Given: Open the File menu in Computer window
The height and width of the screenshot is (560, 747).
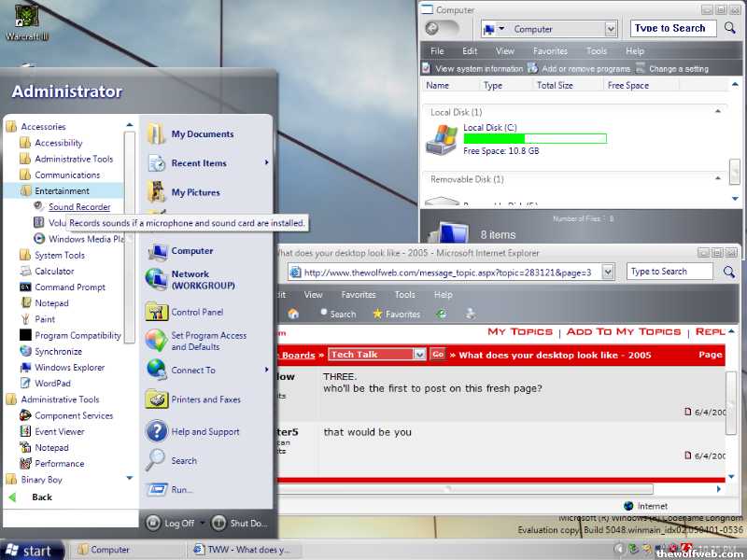Looking at the screenshot, I should (x=437, y=51).
